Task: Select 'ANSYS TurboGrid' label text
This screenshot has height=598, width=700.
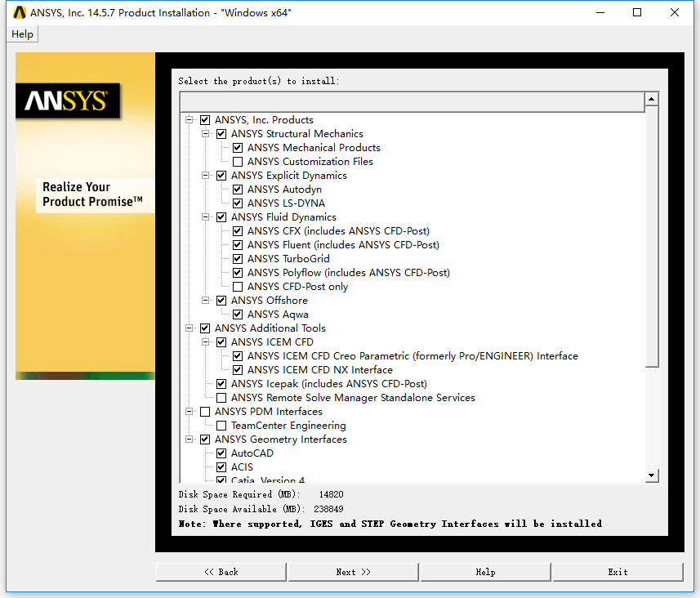Action: [x=288, y=259]
